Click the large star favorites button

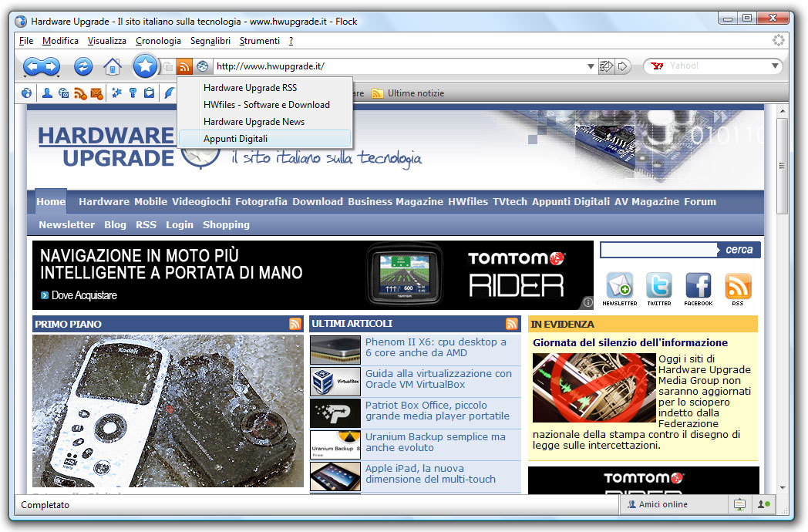[x=145, y=66]
